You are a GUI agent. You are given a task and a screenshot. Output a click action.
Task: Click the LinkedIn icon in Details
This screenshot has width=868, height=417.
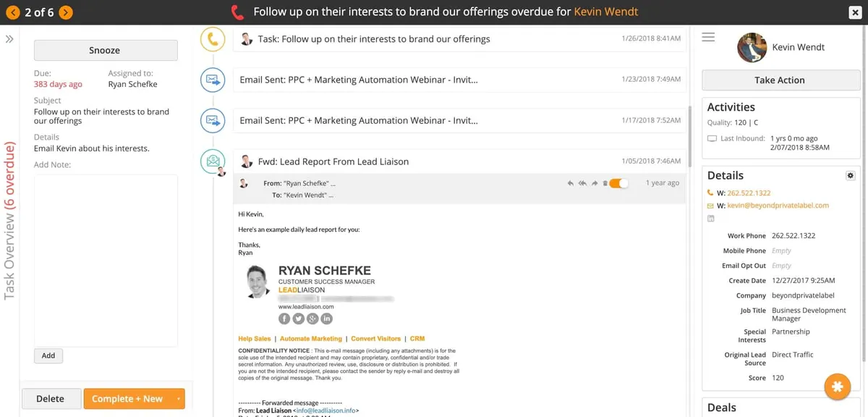pos(710,219)
